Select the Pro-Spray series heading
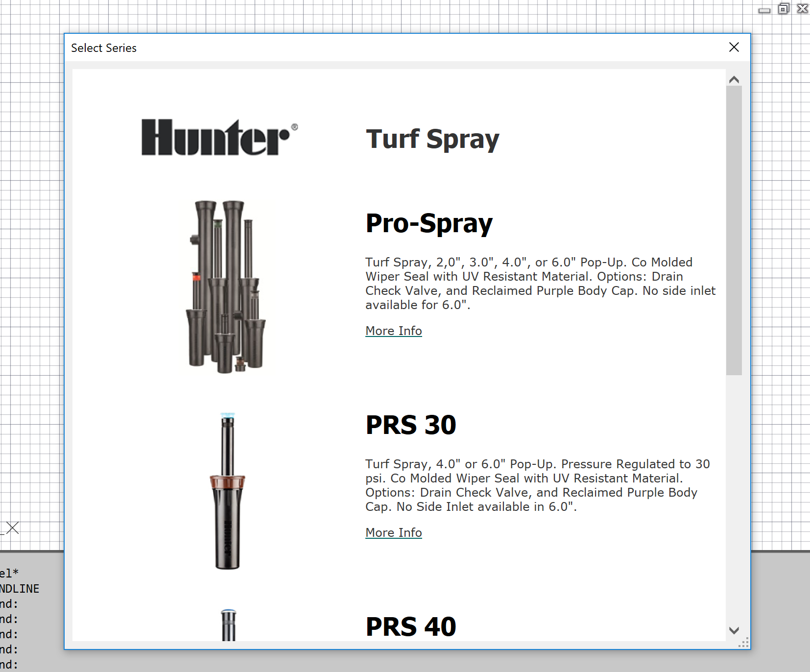Screen dimensions: 810x672 coord(429,223)
